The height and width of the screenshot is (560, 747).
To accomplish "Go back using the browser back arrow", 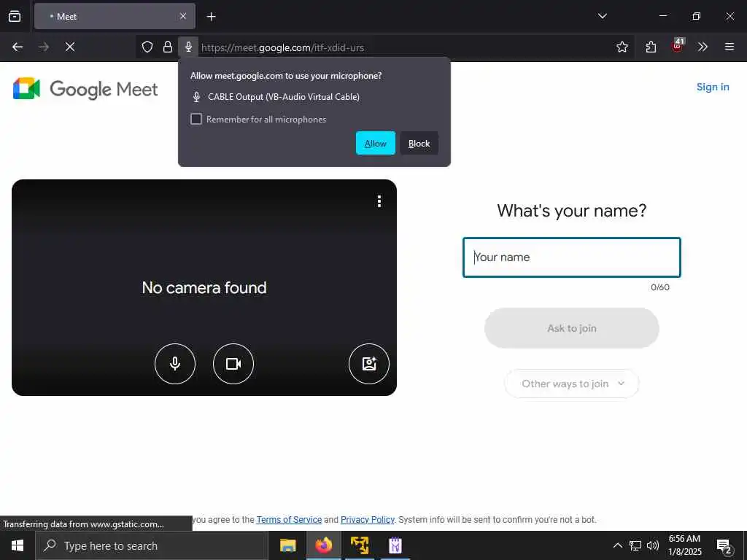I will tap(18, 47).
